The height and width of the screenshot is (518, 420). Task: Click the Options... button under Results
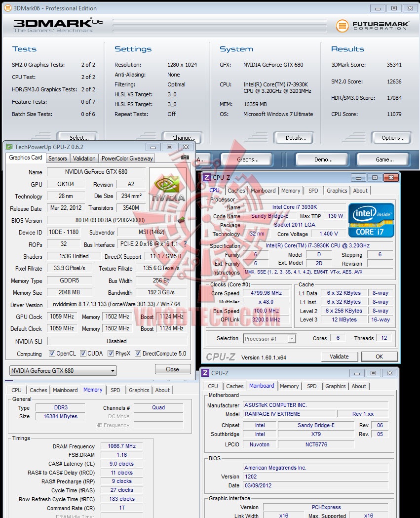[x=391, y=138]
